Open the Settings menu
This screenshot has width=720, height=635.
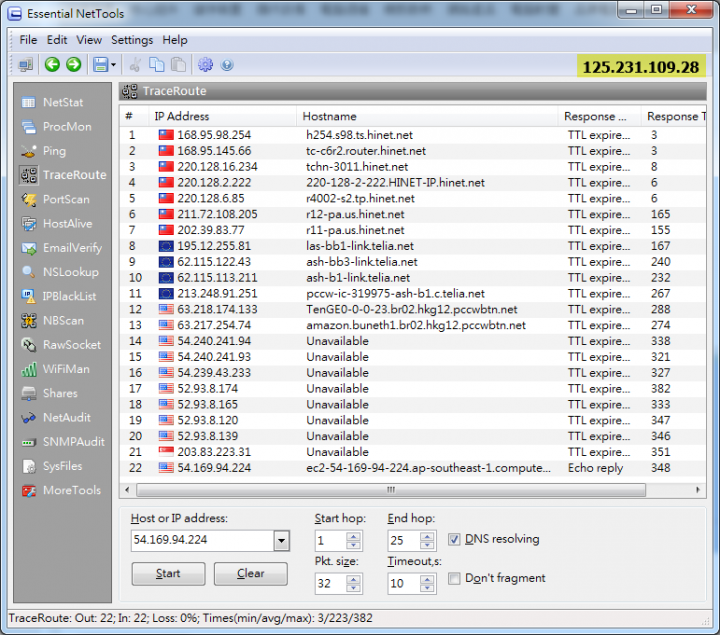click(132, 40)
